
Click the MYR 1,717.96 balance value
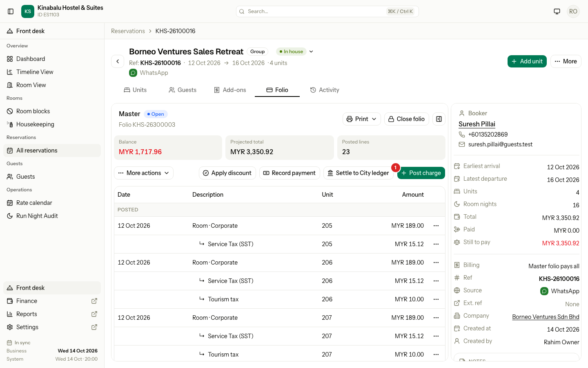tap(140, 152)
